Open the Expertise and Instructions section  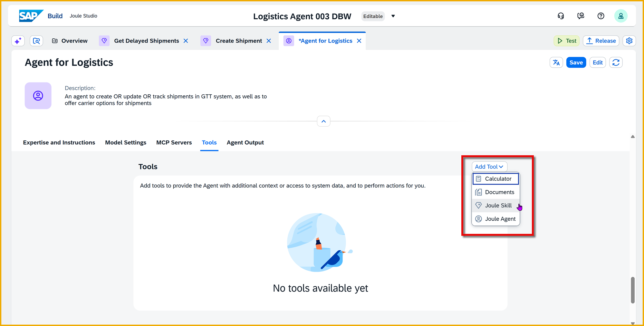[x=59, y=142]
